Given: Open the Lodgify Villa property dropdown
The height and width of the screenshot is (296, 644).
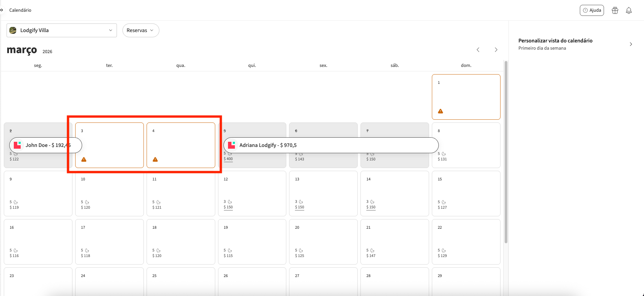Looking at the screenshot, I should [x=62, y=30].
